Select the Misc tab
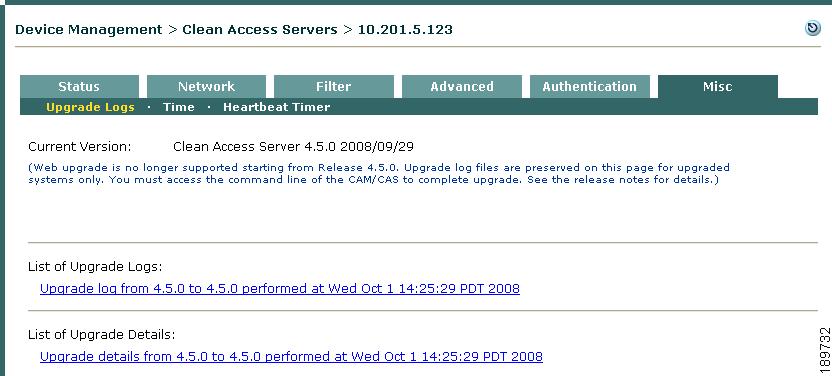Viewport: 832px width, 376px height. coord(718,86)
